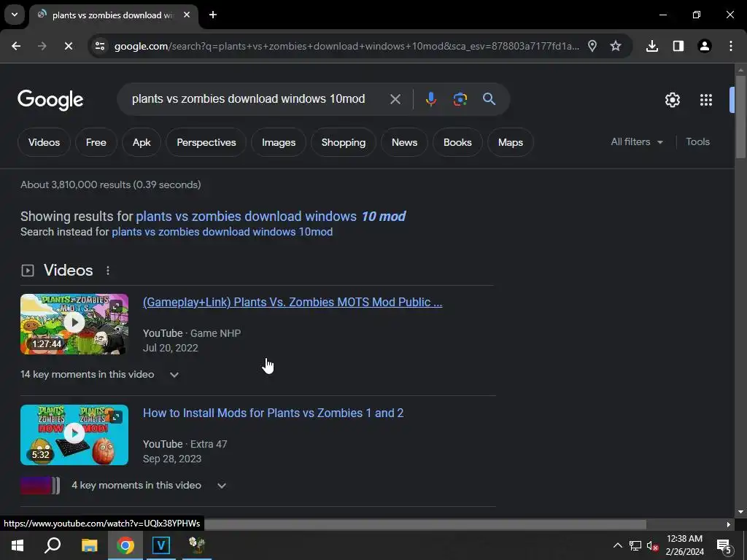Select the Perspectives filter chip
This screenshot has width=747, height=560.
[x=206, y=142]
